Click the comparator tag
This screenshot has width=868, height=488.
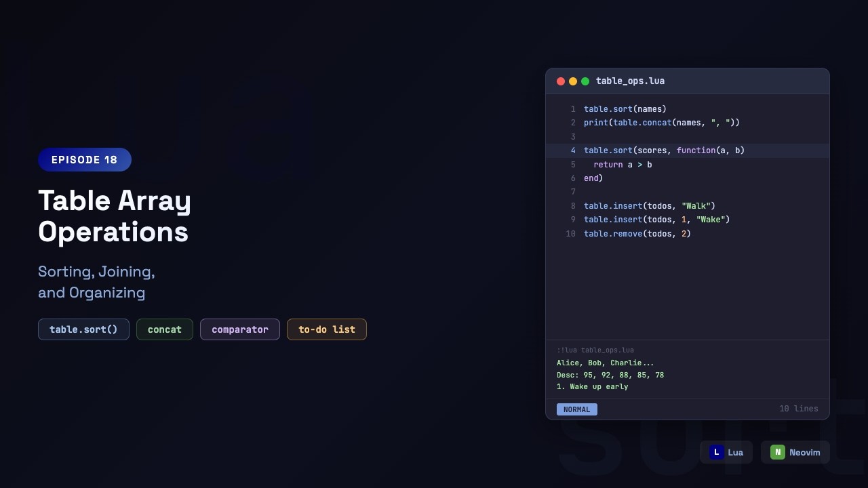click(x=240, y=329)
